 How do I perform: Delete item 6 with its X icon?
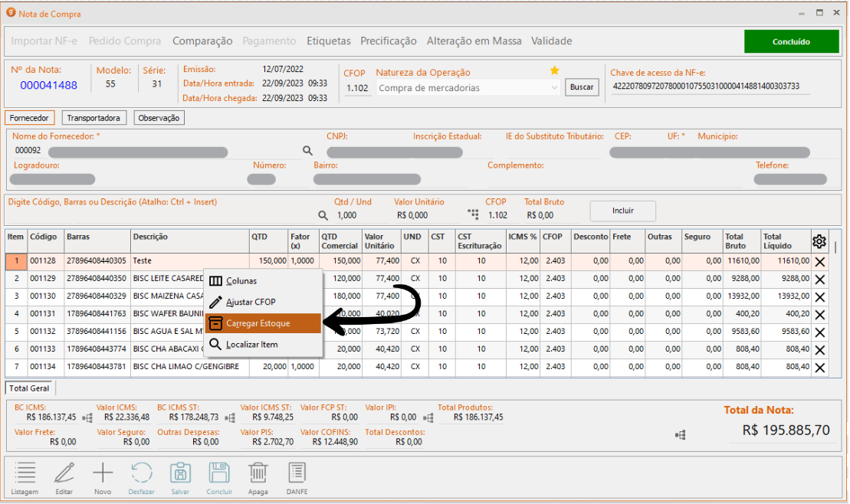click(x=819, y=350)
